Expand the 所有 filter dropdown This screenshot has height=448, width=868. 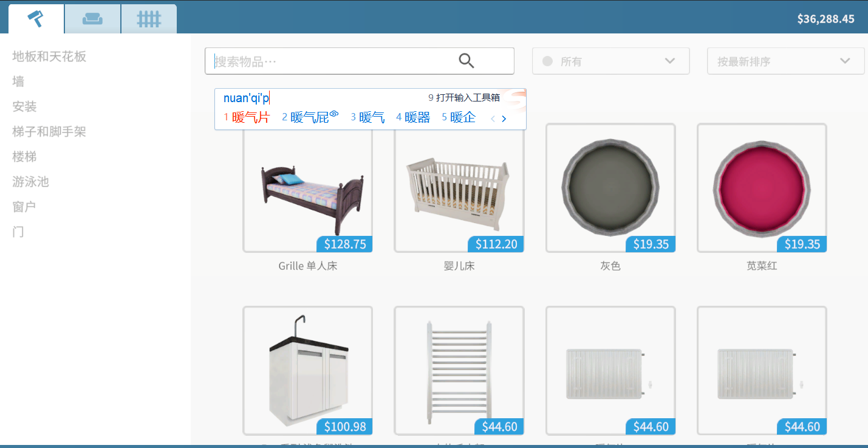click(610, 61)
